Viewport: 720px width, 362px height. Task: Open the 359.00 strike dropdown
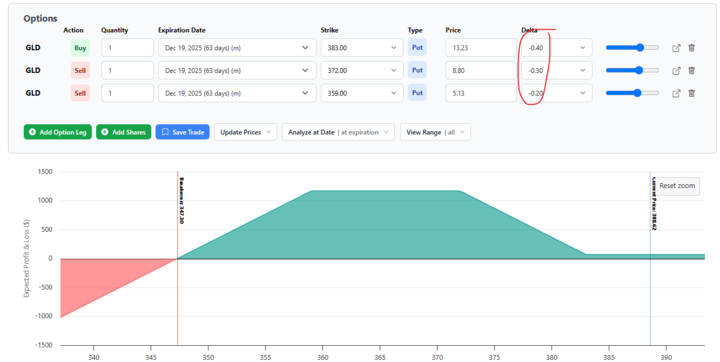(x=362, y=93)
